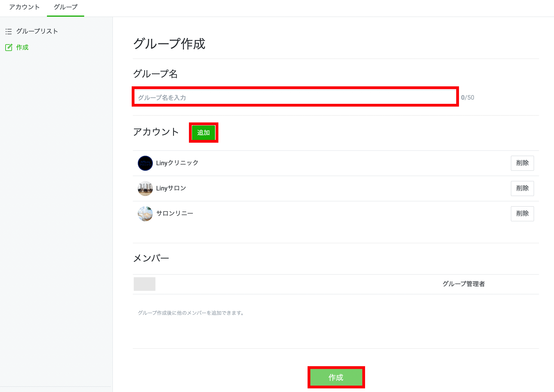Switch to the アカウント tab

(x=24, y=7)
